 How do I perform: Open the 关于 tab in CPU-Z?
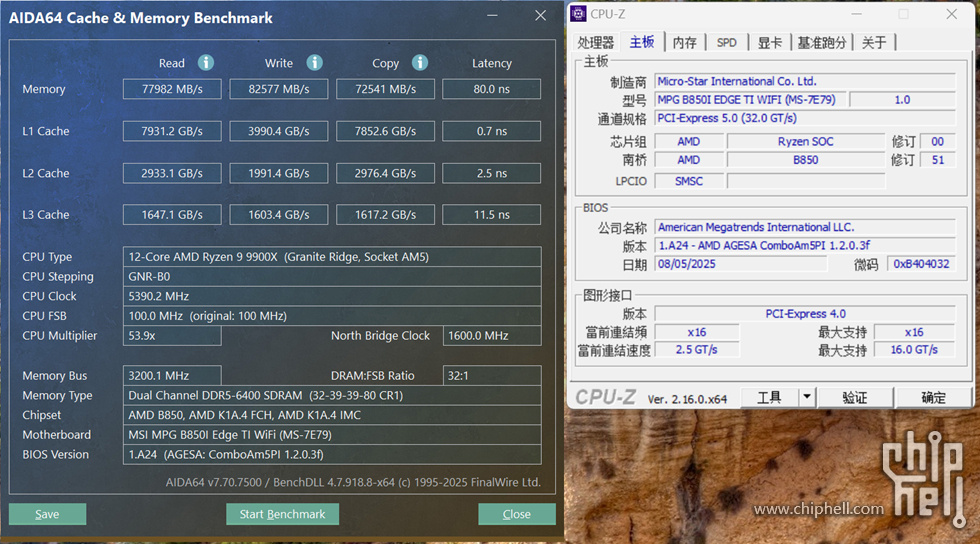click(x=874, y=43)
